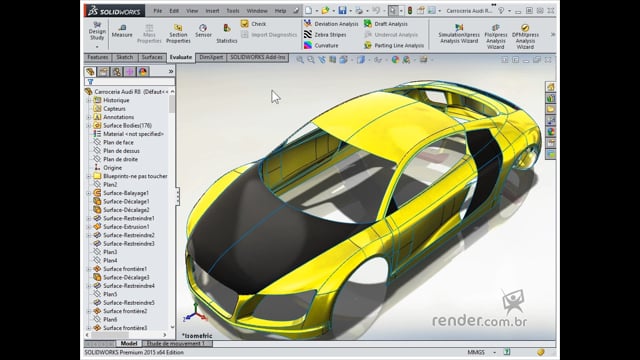This screenshot has width=640, height=360.
Task: Open the Measure tool
Action: click(x=122, y=31)
